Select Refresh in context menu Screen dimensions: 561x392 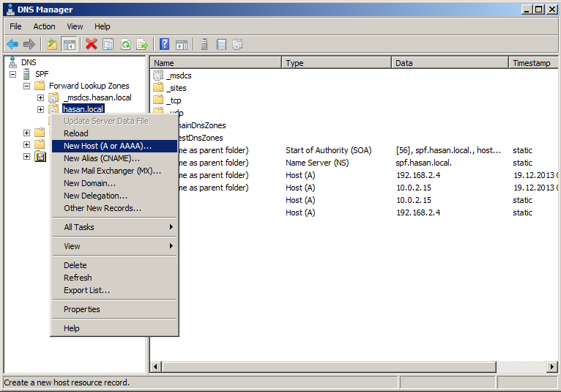[114, 278]
